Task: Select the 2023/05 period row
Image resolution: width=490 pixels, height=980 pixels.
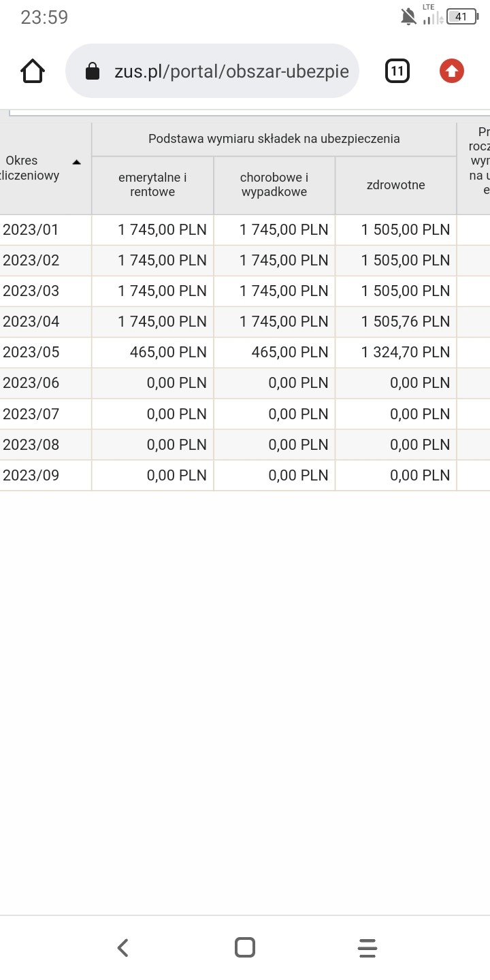Action: click(245, 353)
